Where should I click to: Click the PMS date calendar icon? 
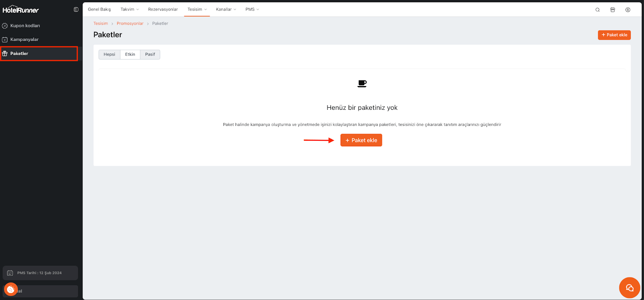[10, 273]
